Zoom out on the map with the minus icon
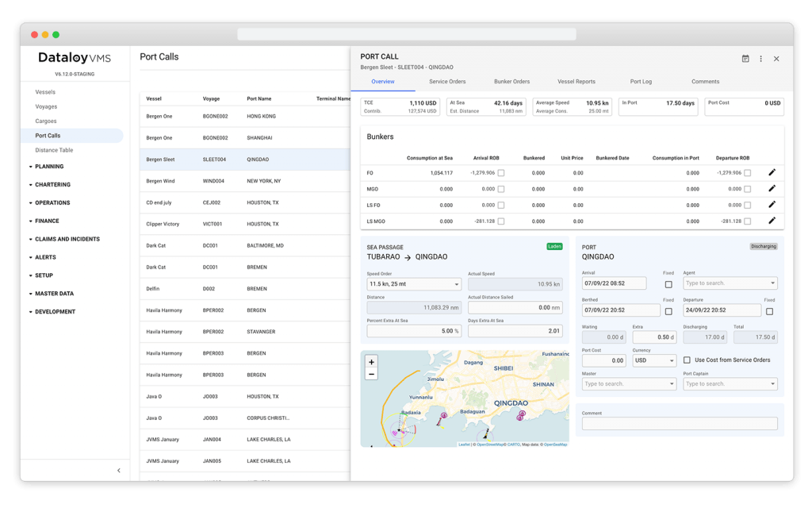The image size is (812, 508). pos(370,374)
